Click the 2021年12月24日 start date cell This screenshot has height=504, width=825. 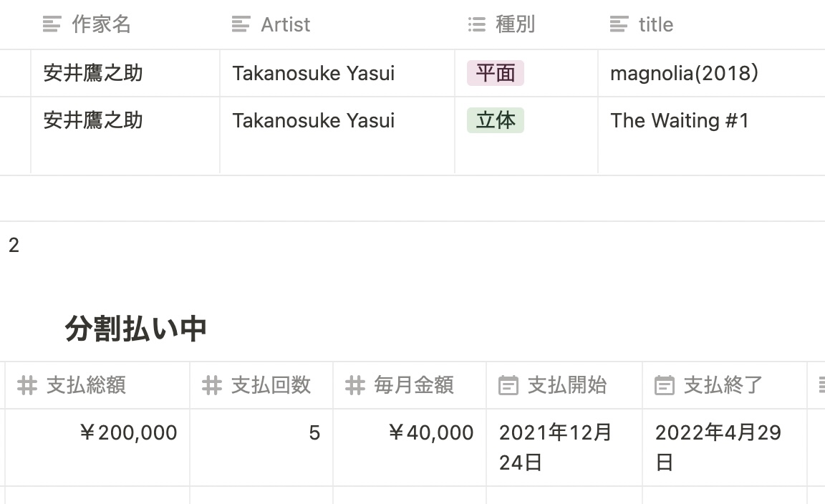pos(564,447)
